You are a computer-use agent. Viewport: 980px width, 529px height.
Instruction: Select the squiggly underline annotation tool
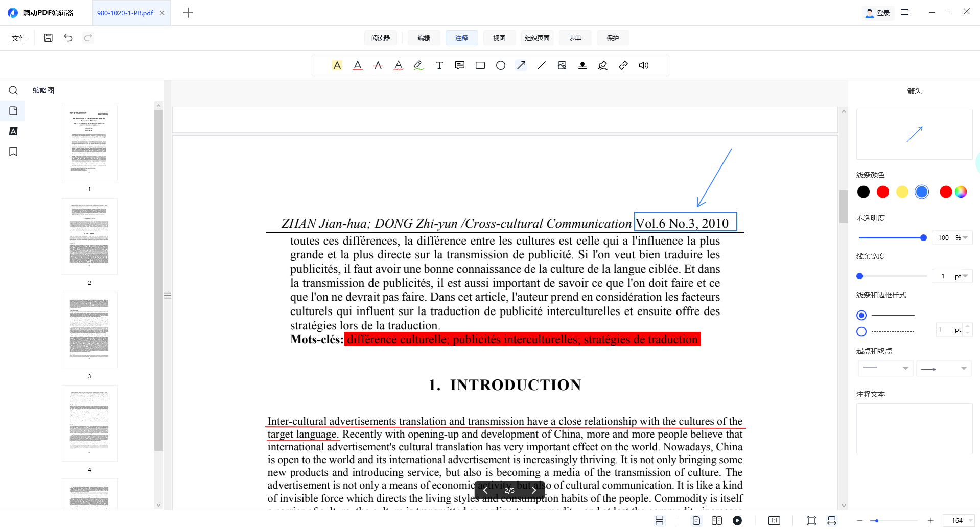399,65
